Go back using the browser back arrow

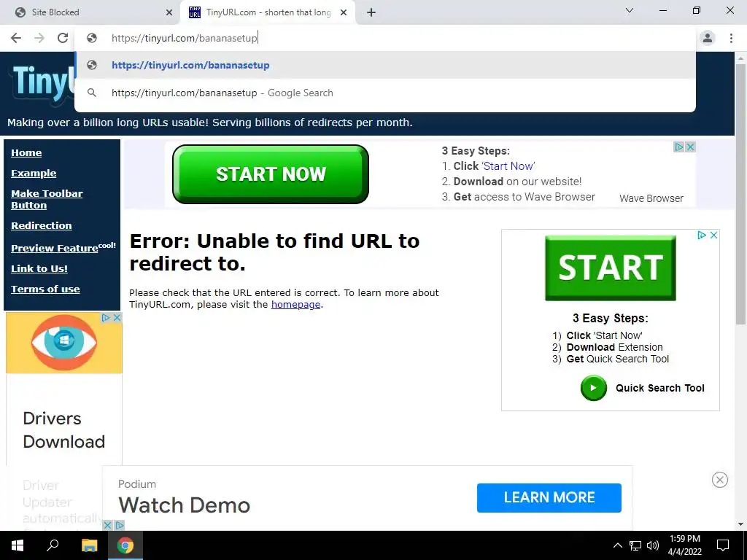coord(16,38)
